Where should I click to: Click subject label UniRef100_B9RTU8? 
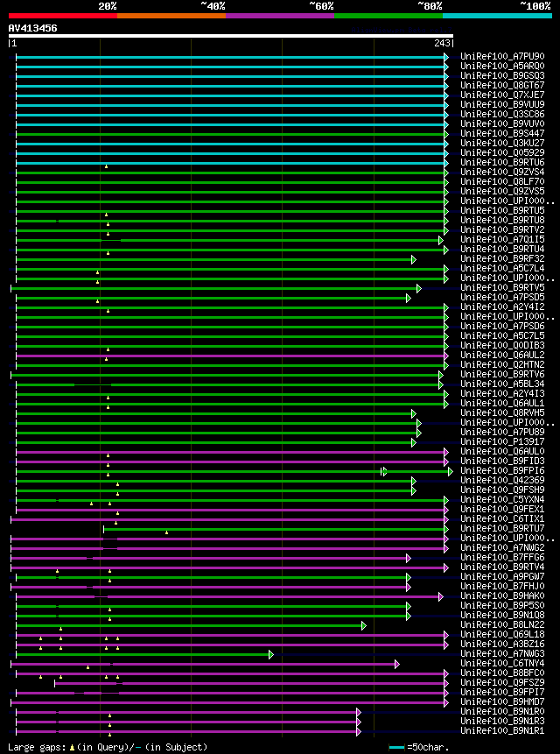click(x=502, y=220)
